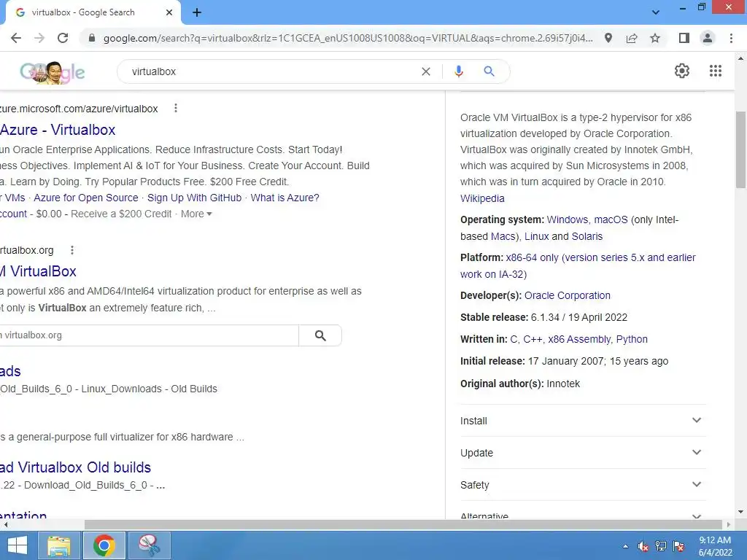
Task: Select the Original author Innotek text
Action: tap(519, 384)
